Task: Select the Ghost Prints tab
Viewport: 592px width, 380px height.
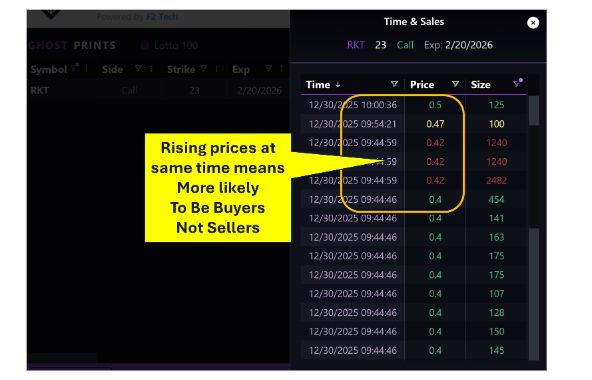Action: tap(72, 46)
